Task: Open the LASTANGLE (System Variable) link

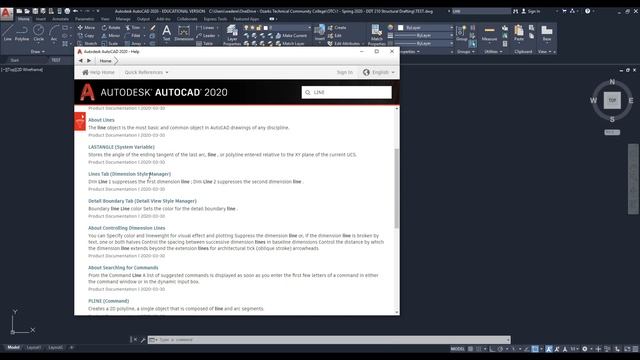Action: [121, 147]
